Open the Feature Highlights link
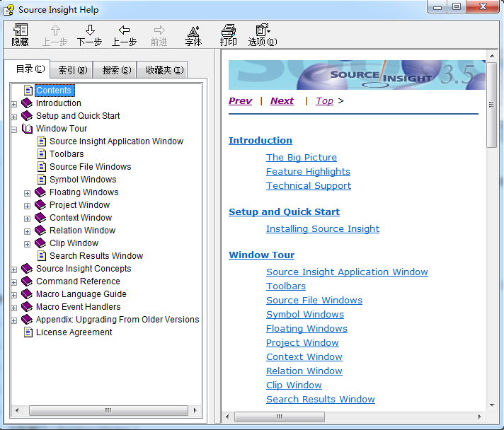This screenshot has width=504, height=430. click(308, 171)
